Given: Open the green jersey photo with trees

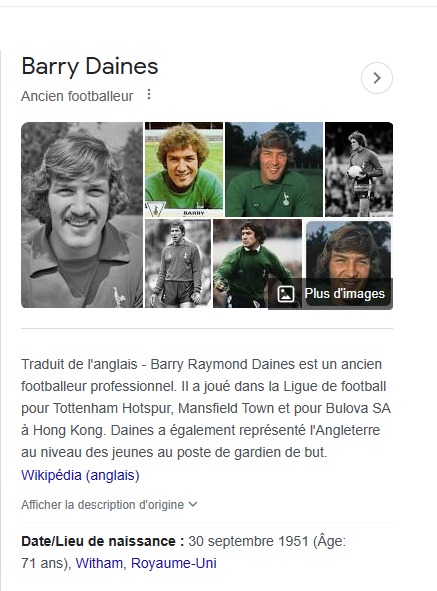Looking at the screenshot, I should 274,169.
